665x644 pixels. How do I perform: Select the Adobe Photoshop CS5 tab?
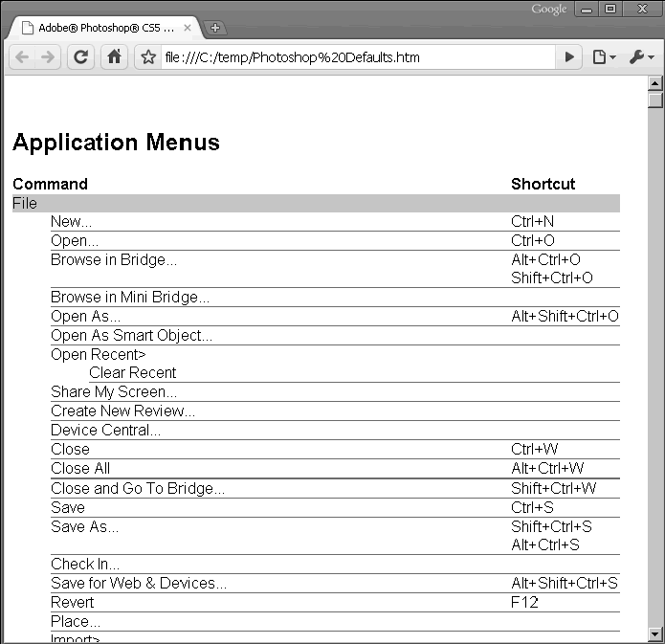106,28
